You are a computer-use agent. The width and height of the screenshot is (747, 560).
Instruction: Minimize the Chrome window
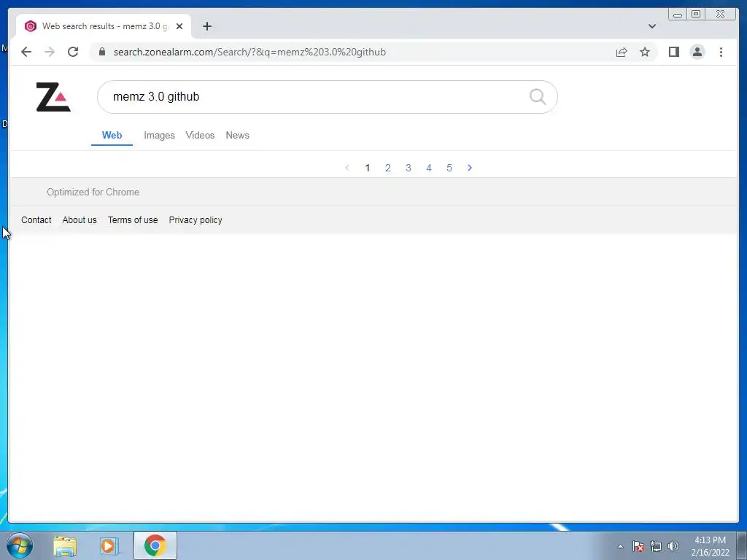[678, 15]
